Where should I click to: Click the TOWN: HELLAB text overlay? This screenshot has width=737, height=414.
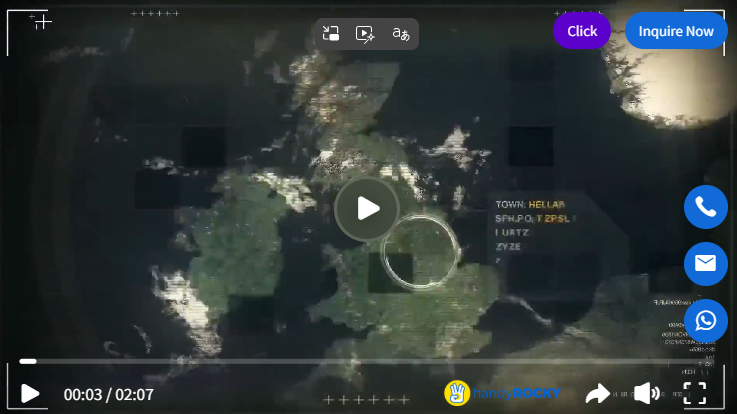(x=530, y=204)
